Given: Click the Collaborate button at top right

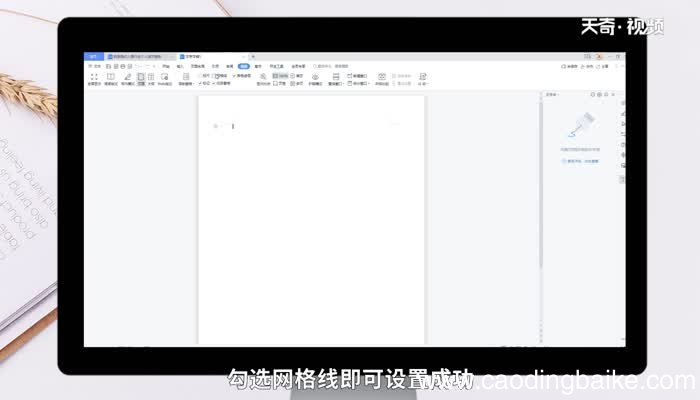Looking at the screenshot, I should [x=587, y=66].
